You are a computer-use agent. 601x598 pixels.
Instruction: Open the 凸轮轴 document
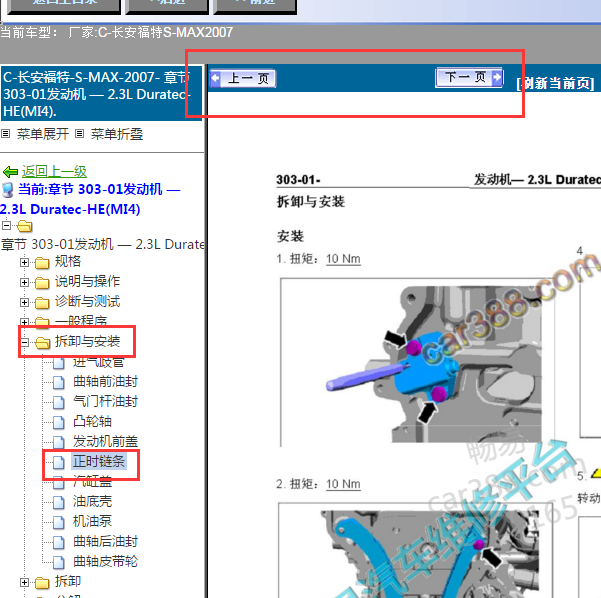click(x=92, y=421)
